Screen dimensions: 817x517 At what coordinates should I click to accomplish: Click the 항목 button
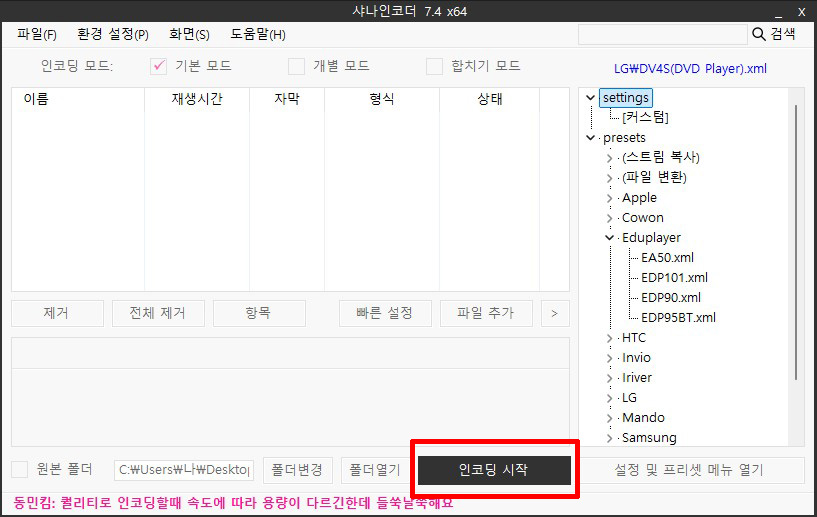[x=259, y=313]
